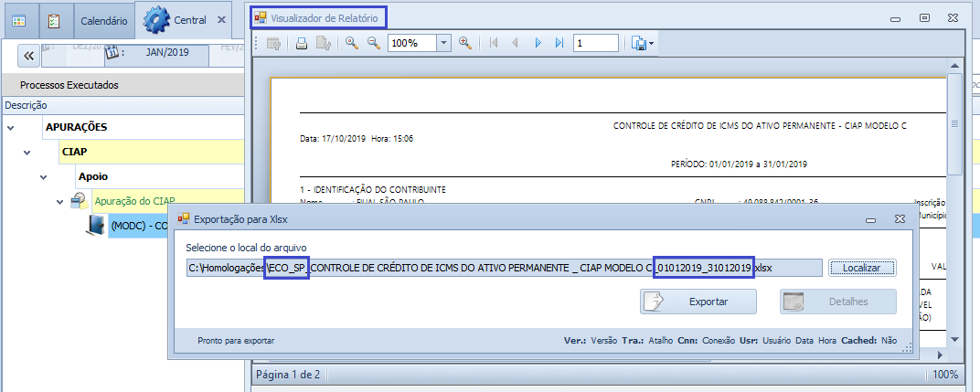Open the zoom percentage dropdown
Screen dimensions: 980x392
click(443, 43)
